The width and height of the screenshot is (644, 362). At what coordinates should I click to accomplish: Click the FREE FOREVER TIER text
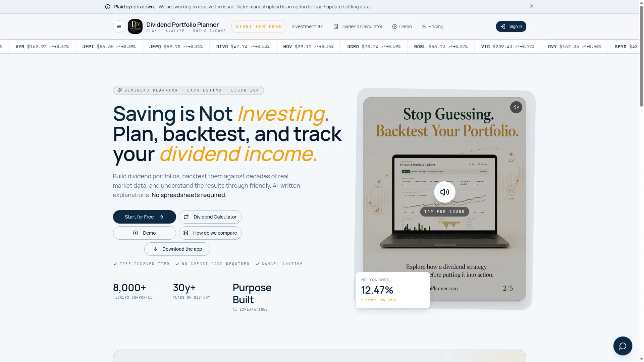[x=145, y=264]
